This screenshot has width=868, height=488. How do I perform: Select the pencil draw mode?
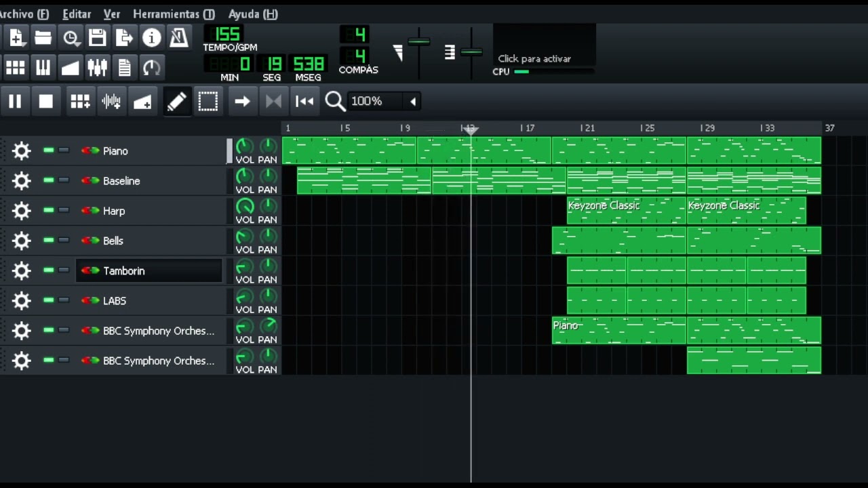point(176,102)
